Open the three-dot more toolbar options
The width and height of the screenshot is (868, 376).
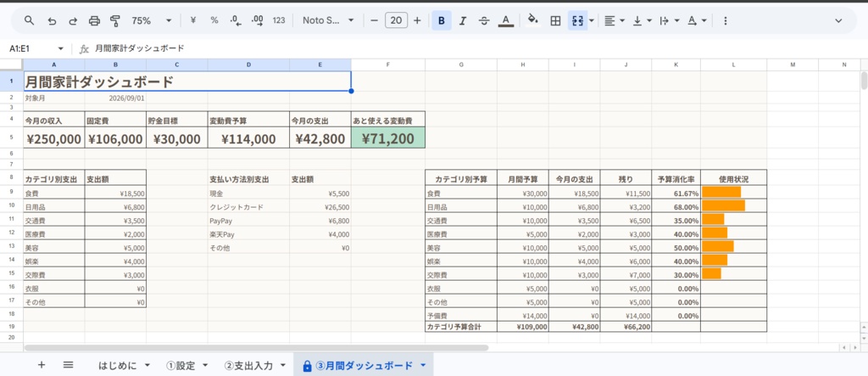point(726,20)
